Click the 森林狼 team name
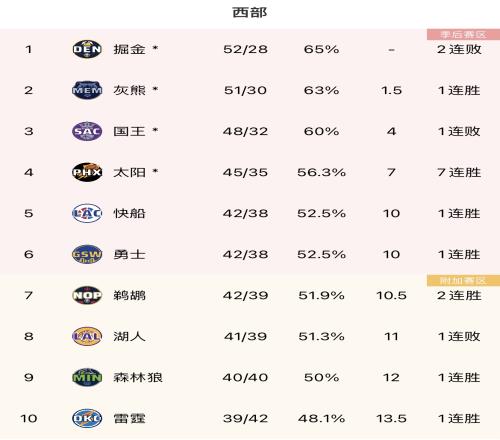This screenshot has height=440, width=500. (138, 377)
